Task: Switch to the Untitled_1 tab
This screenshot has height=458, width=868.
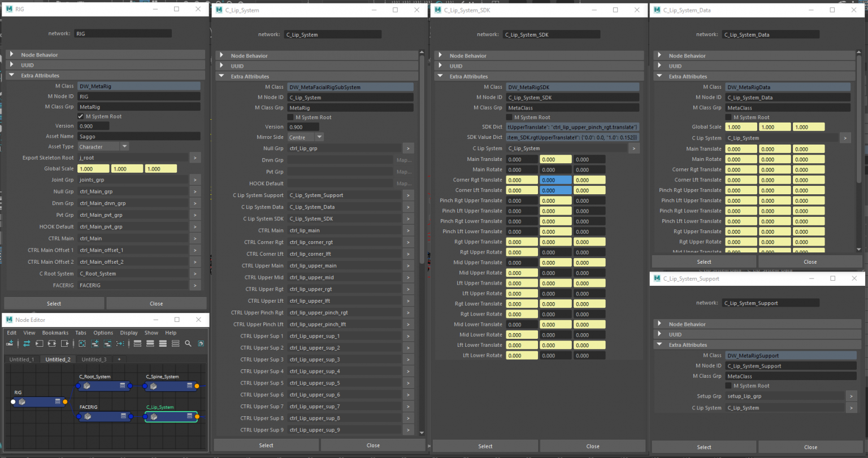Action: [21, 360]
